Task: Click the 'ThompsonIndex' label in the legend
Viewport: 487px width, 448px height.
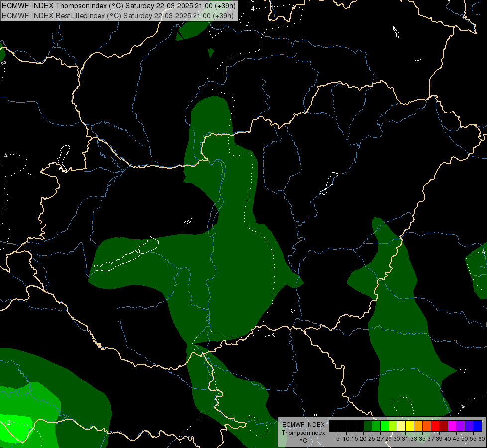Action: tap(303, 433)
